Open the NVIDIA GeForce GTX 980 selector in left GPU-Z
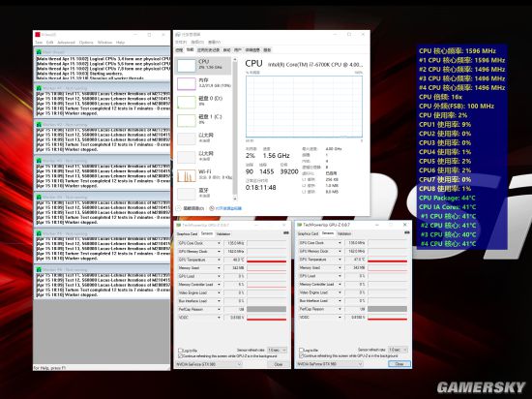532x399 pixels. (209, 364)
